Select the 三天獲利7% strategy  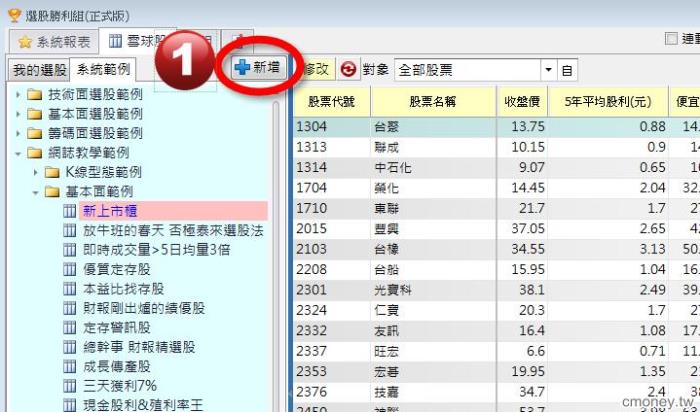(120, 386)
